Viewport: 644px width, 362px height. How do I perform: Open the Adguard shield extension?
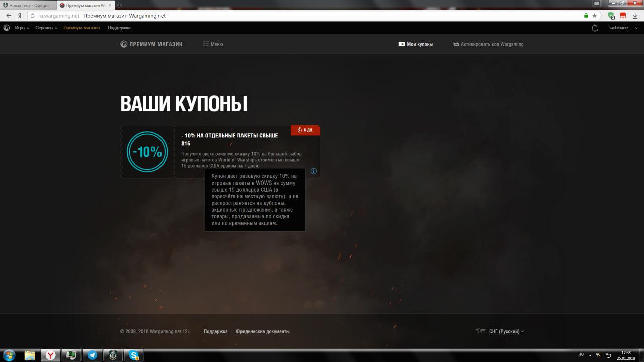pyautogui.click(x=611, y=16)
